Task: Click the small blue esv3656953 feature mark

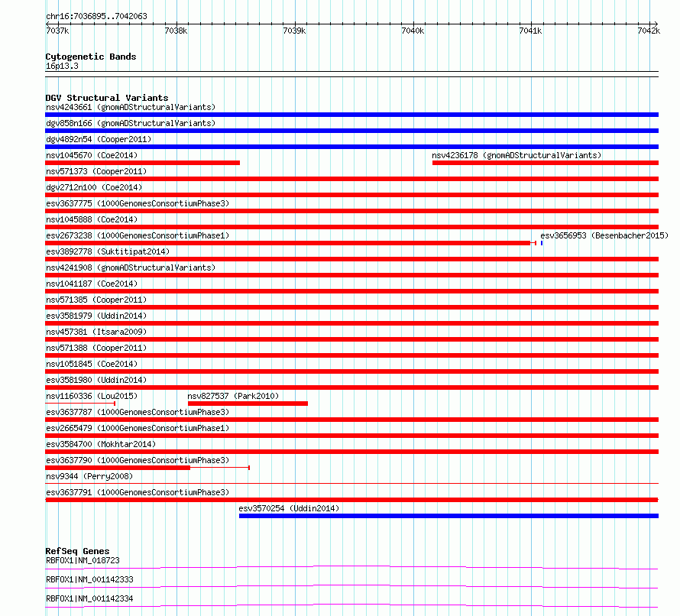Action: pyautogui.click(x=542, y=243)
